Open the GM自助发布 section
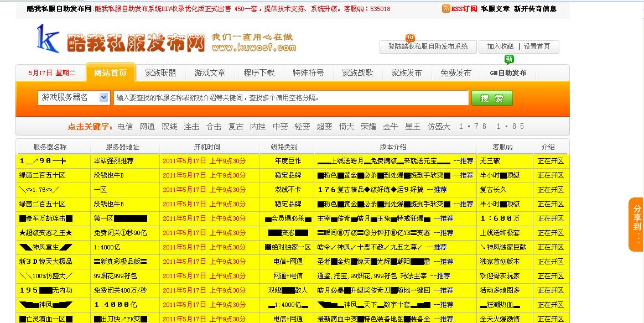 (508, 72)
